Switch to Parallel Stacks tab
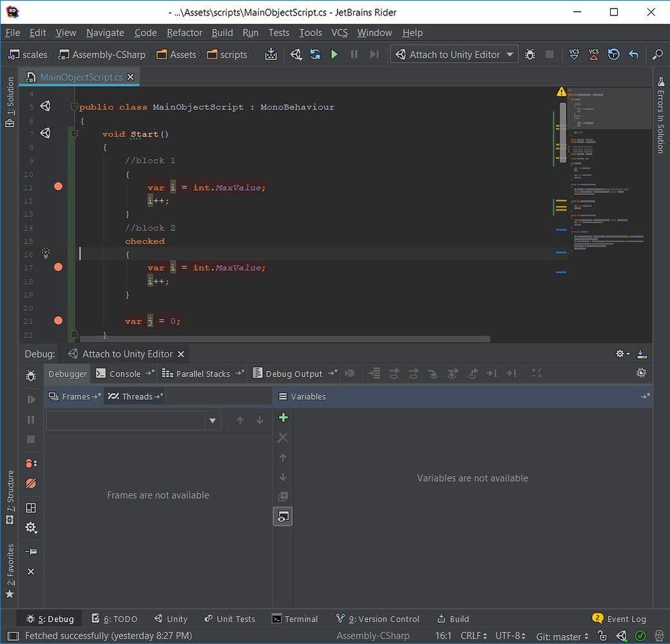The image size is (670, 644). (x=202, y=374)
